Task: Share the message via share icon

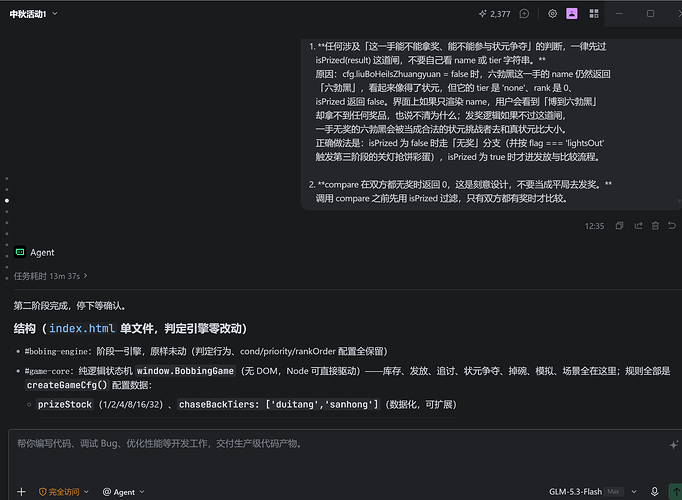Action: 638,226
